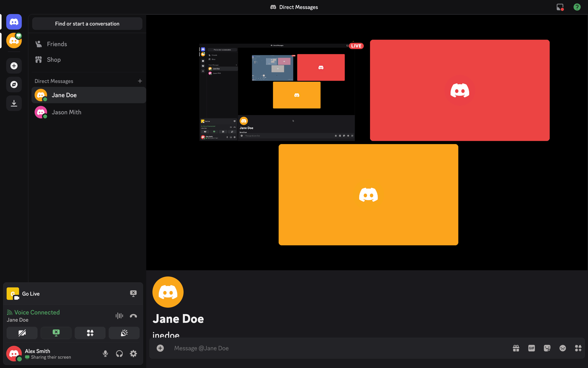Open GIF picker
The image size is (588, 368).
click(532, 348)
